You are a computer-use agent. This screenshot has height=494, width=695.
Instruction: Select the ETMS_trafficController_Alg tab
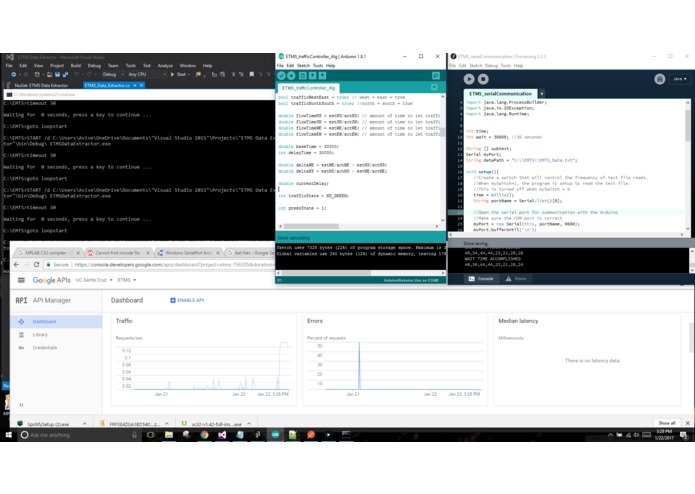coord(308,88)
